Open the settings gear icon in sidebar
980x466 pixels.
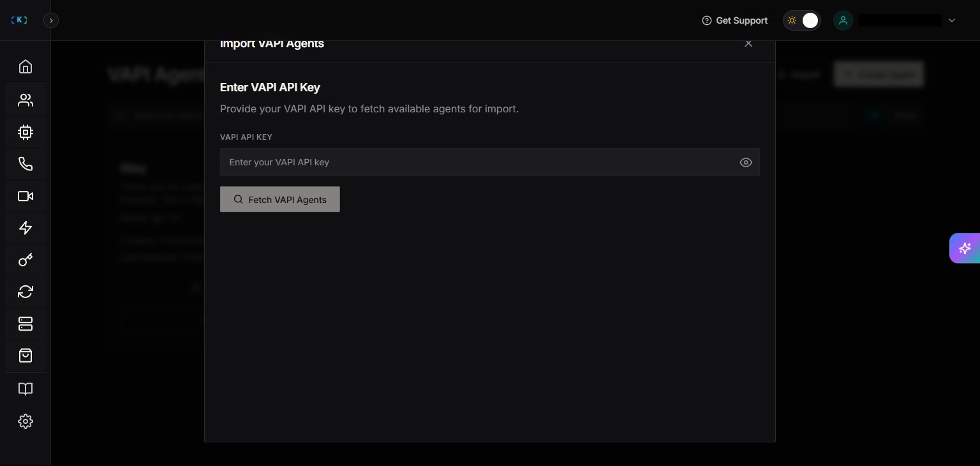pos(25,421)
